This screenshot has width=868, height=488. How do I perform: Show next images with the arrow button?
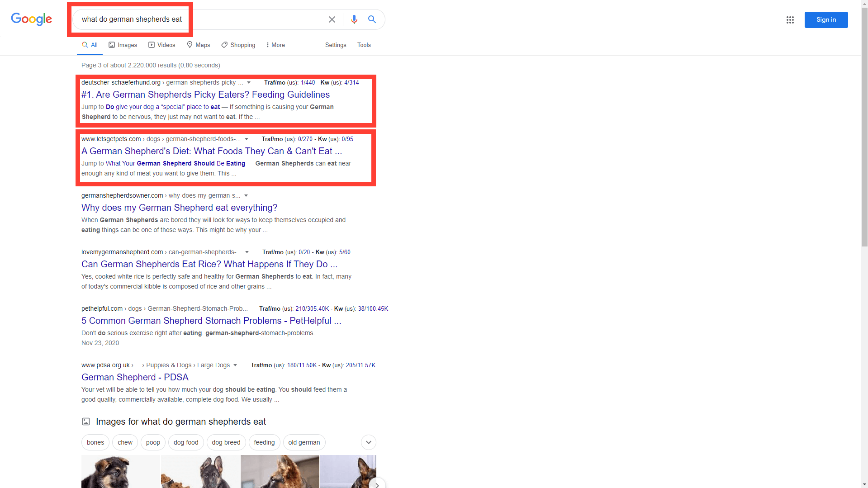click(377, 484)
